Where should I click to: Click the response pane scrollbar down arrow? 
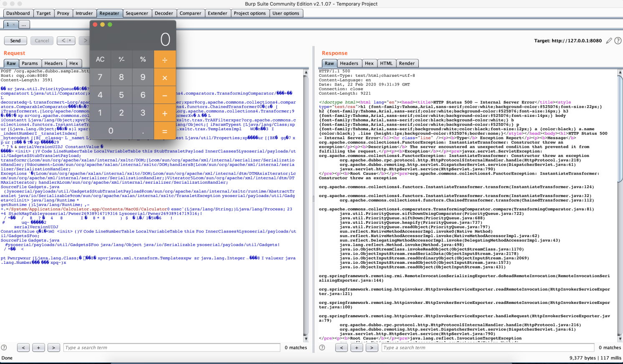(x=620, y=339)
